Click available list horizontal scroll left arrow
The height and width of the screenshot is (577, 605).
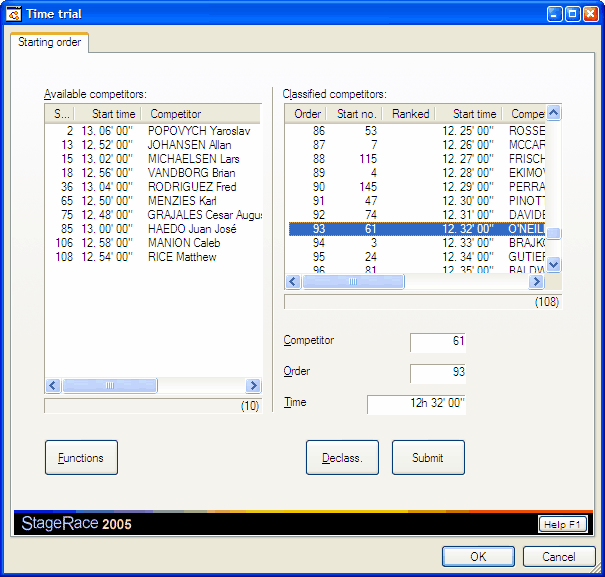coord(53,385)
